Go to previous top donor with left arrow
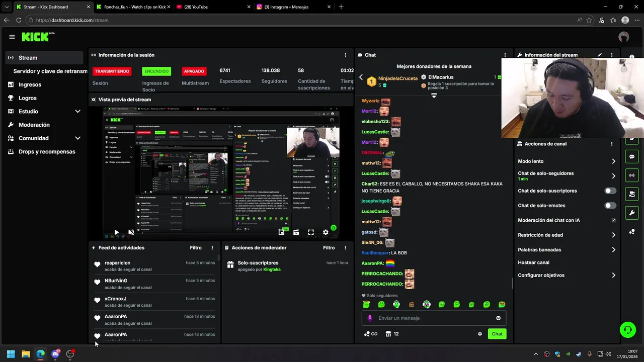The image size is (644, 362). point(361,77)
